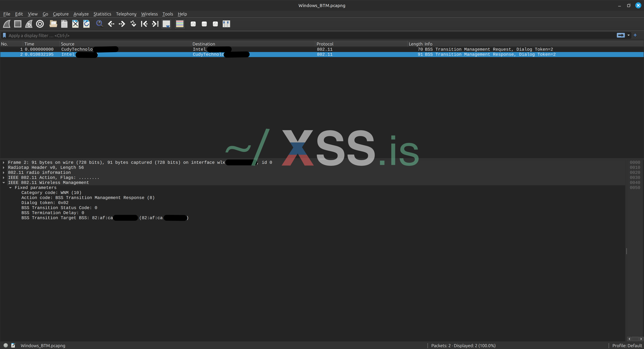
Task: Open the capture options gear icon
Action: click(40, 24)
